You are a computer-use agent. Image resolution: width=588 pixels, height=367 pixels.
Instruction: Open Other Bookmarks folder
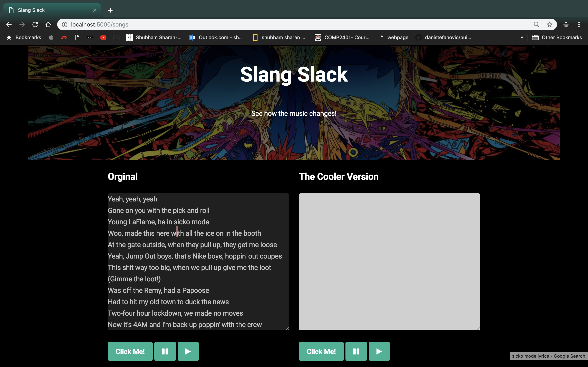(557, 37)
